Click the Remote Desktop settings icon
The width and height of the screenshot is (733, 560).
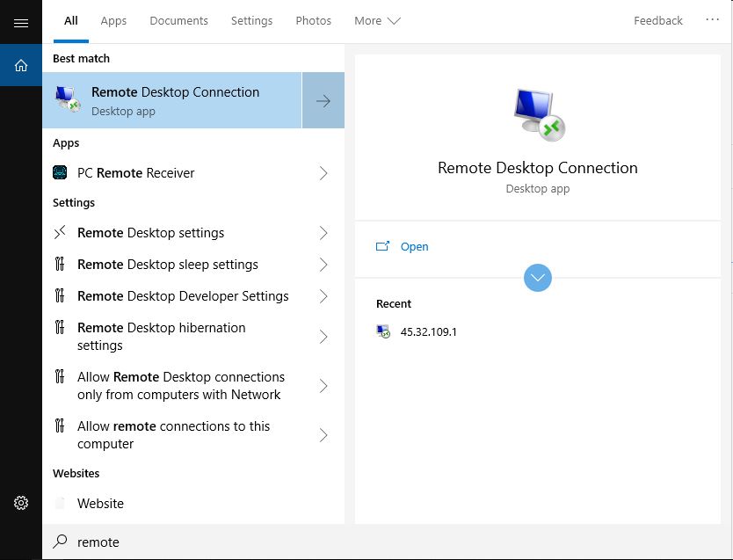click(60, 232)
